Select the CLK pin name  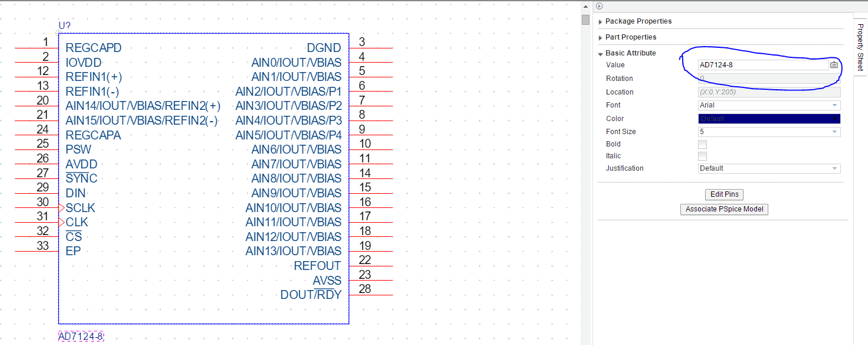(x=77, y=222)
